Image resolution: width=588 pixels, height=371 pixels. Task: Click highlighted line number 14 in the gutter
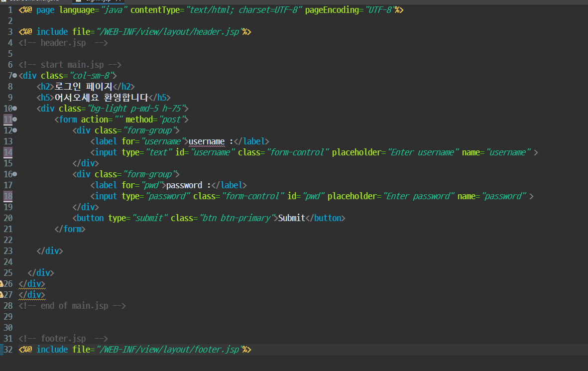pos(8,152)
